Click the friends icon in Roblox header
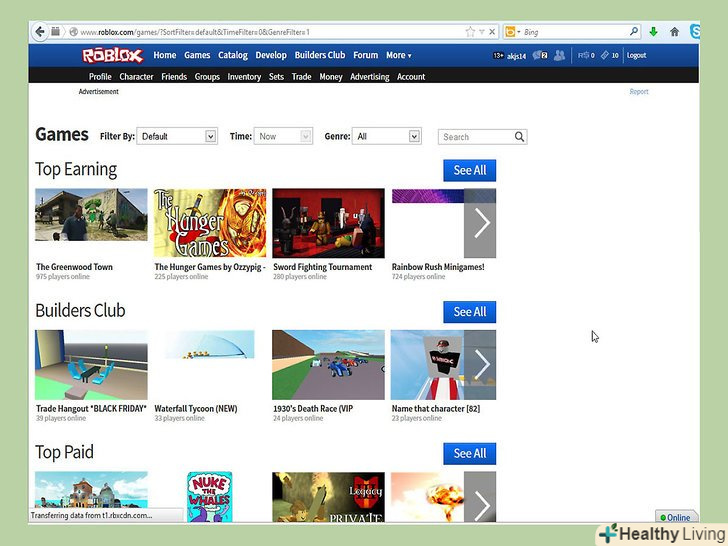This screenshot has width=728, height=546. [x=559, y=56]
